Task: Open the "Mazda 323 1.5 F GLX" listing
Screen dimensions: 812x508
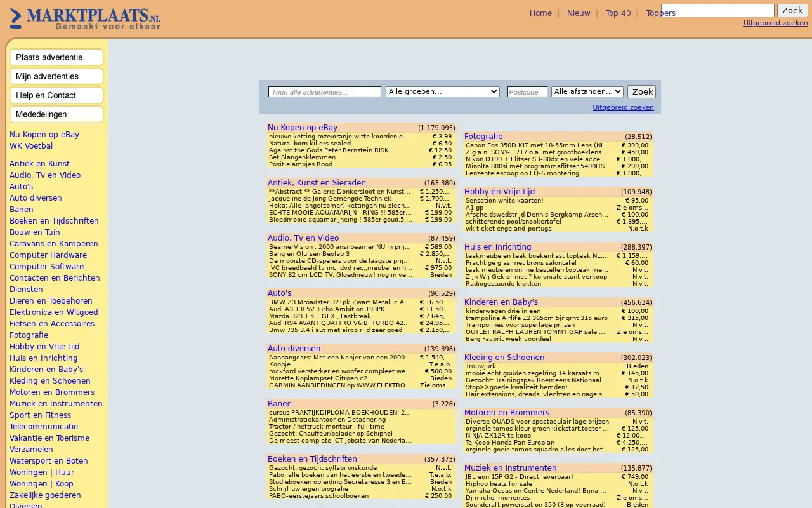Action: click(320, 316)
